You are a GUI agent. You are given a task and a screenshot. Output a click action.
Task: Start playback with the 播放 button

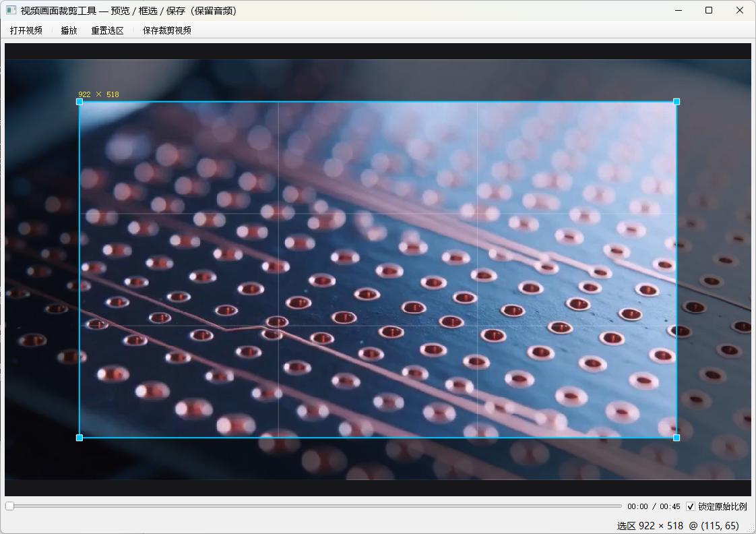click(x=69, y=30)
